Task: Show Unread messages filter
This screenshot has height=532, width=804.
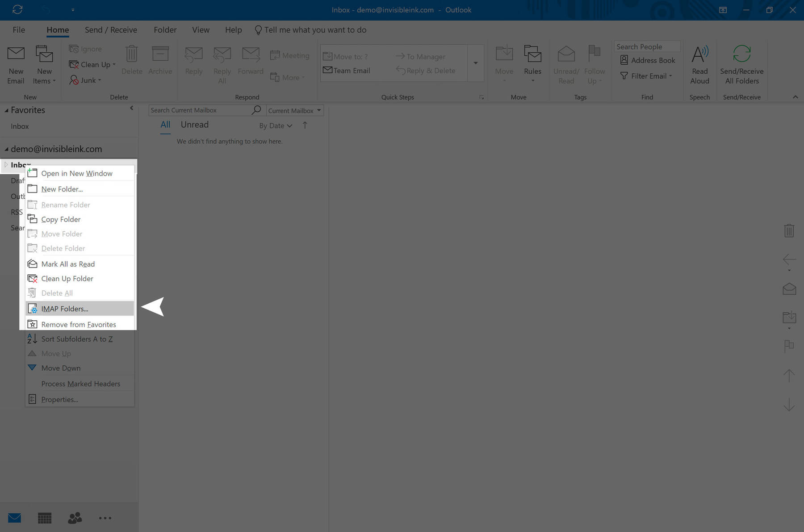Action: coord(194,125)
